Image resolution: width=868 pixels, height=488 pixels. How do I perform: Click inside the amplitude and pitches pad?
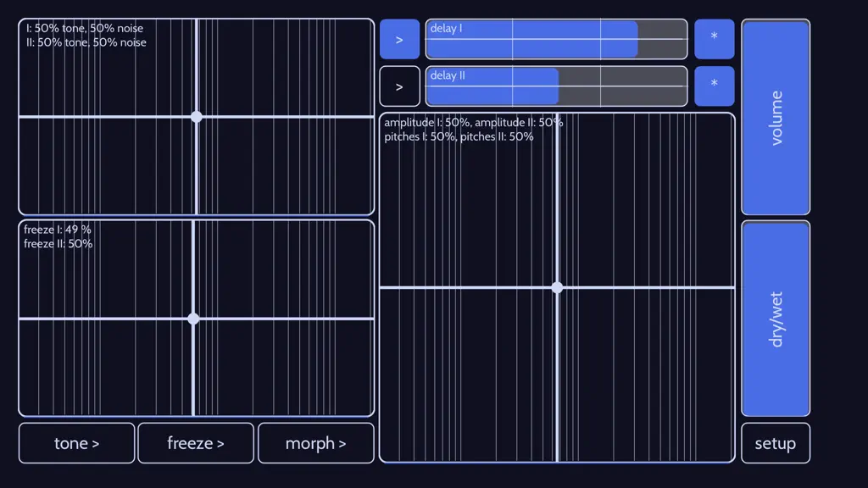(x=558, y=288)
